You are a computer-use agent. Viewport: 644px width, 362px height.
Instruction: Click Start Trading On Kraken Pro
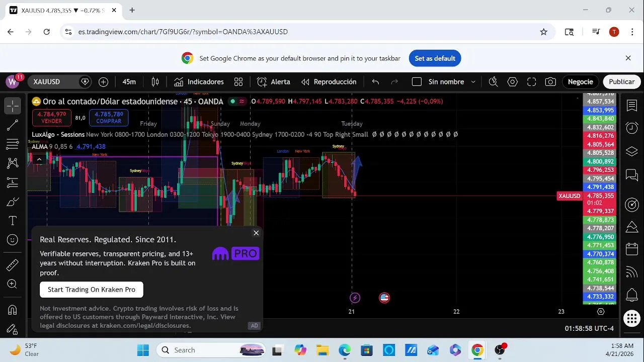[92, 290]
